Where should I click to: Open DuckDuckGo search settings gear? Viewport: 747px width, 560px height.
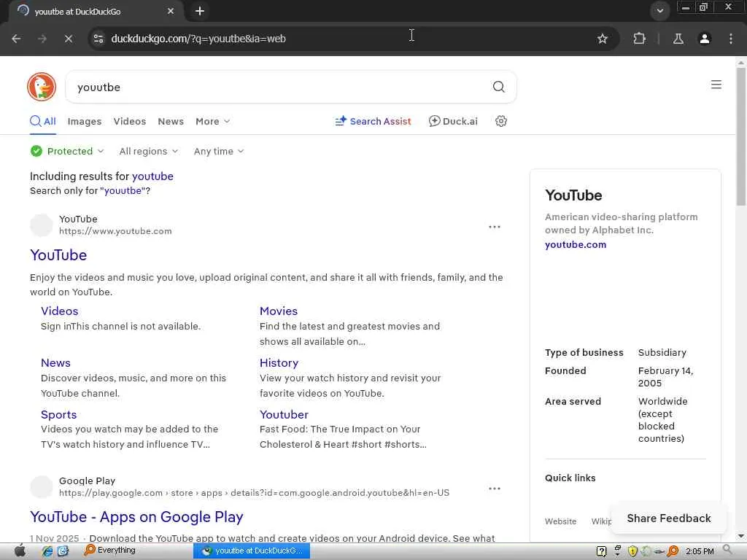coord(500,121)
